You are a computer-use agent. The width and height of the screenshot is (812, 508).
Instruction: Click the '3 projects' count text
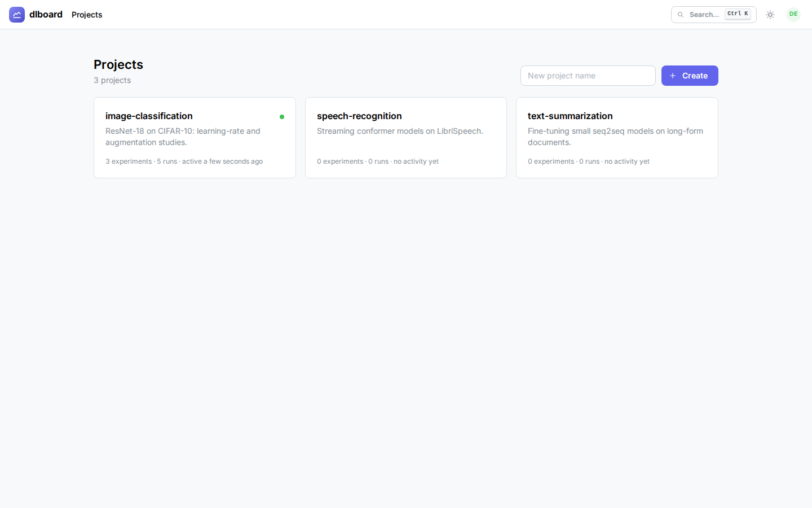click(x=112, y=80)
